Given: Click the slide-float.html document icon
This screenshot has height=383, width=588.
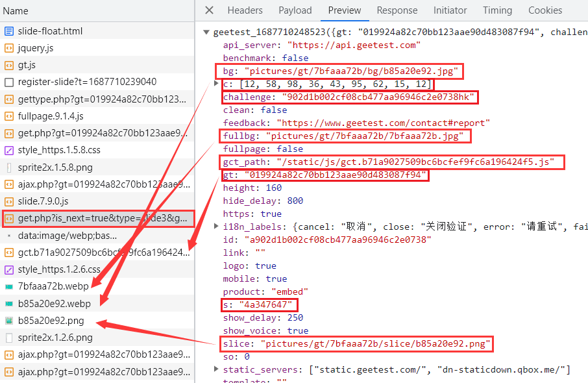Looking at the screenshot, I should [9, 31].
